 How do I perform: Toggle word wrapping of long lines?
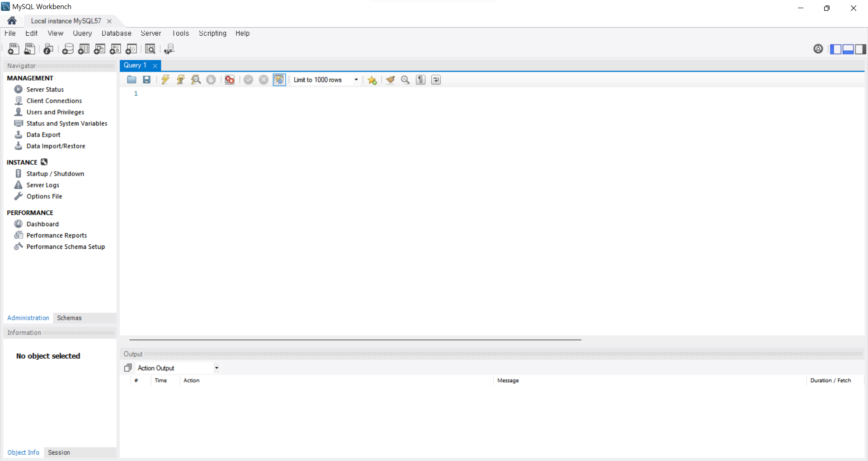(436, 80)
